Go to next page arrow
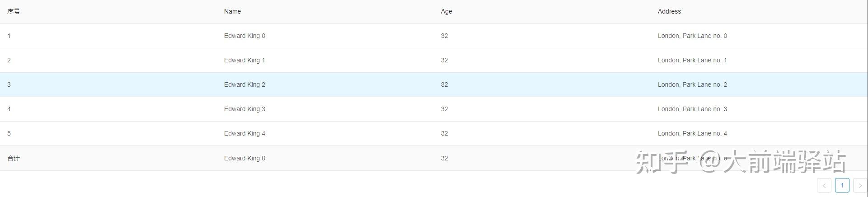This screenshot has height=197, width=868. coord(859,185)
